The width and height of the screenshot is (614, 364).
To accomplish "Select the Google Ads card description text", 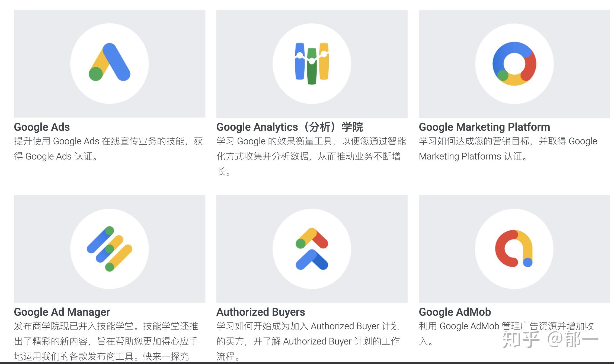I will [108, 149].
